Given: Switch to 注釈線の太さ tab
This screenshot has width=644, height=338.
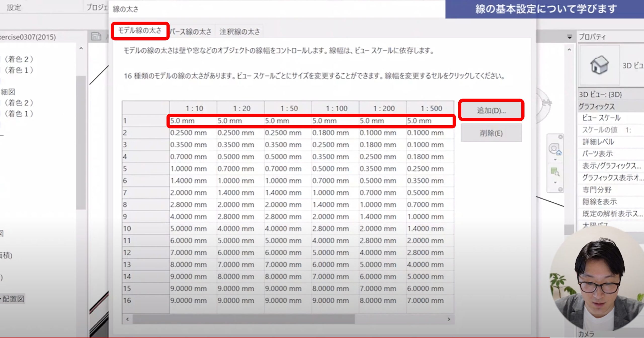Looking at the screenshot, I should point(239,32).
